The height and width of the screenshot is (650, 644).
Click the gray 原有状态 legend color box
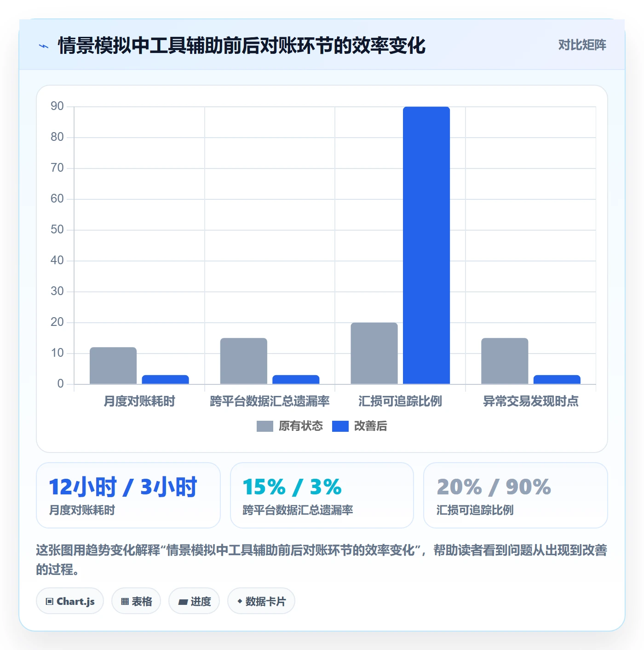(x=265, y=426)
